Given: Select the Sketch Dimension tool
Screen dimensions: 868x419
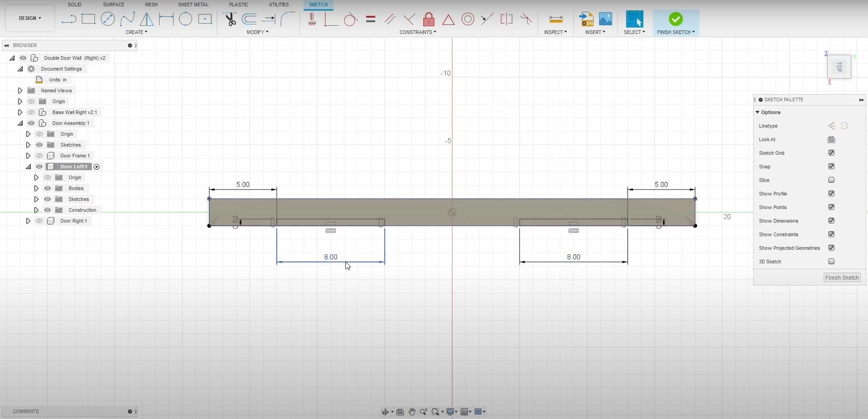Looking at the screenshot, I should (166, 19).
